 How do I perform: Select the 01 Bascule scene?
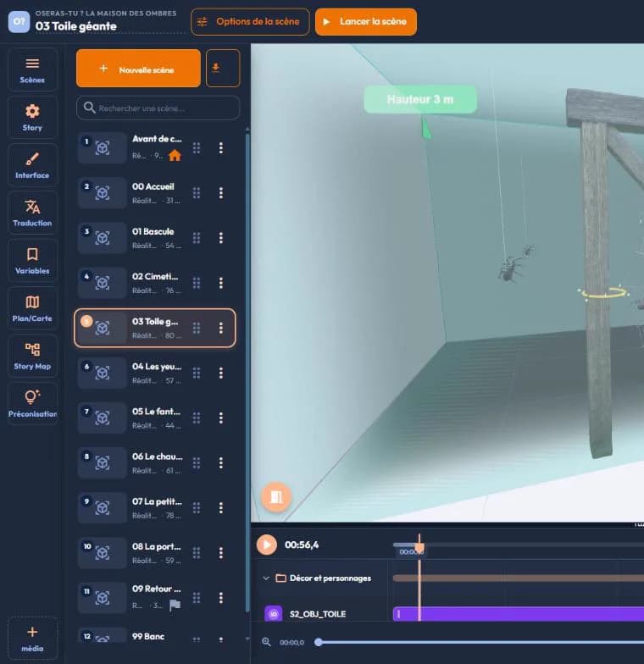tap(155, 238)
